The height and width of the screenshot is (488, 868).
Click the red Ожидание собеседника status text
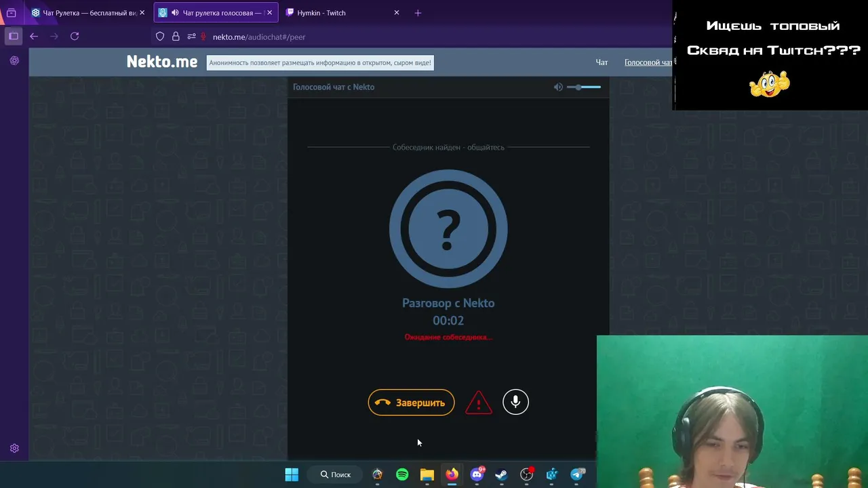[448, 337]
